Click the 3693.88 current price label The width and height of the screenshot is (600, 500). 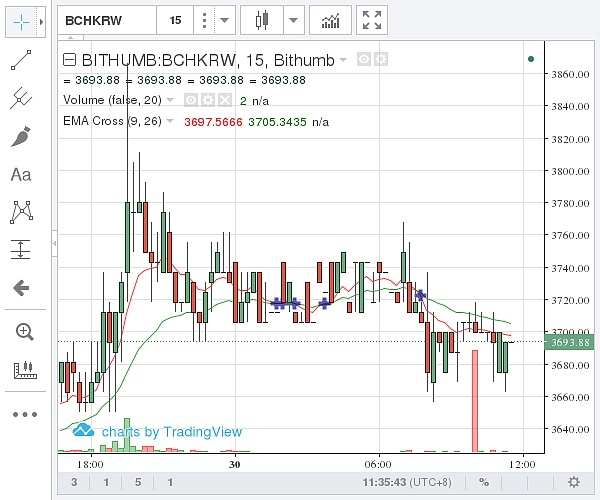tap(570, 342)
